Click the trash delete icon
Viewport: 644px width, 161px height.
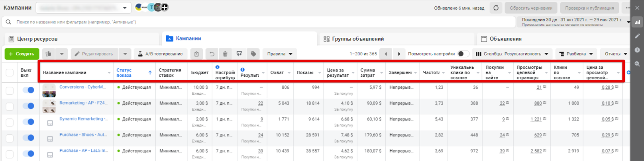pyautogui.click(x=225, y=54)
